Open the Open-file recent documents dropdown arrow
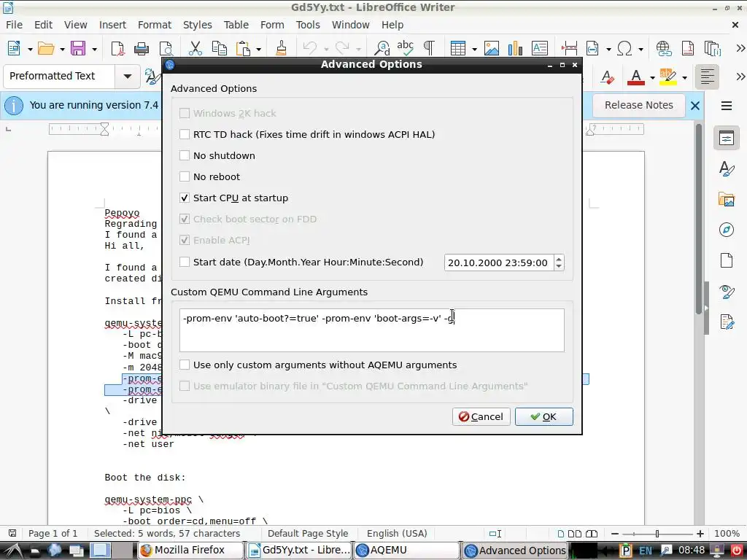Viewport: 747px width, 560px height. coord(62,49)
